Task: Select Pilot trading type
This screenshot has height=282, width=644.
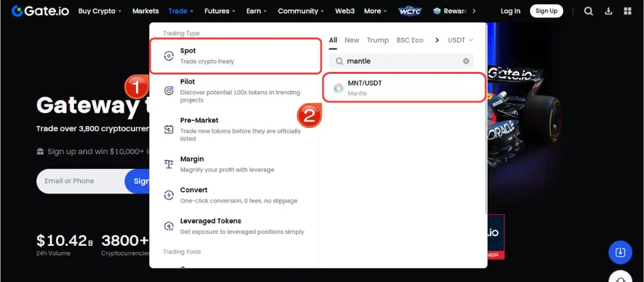Action: coord(235,90)
